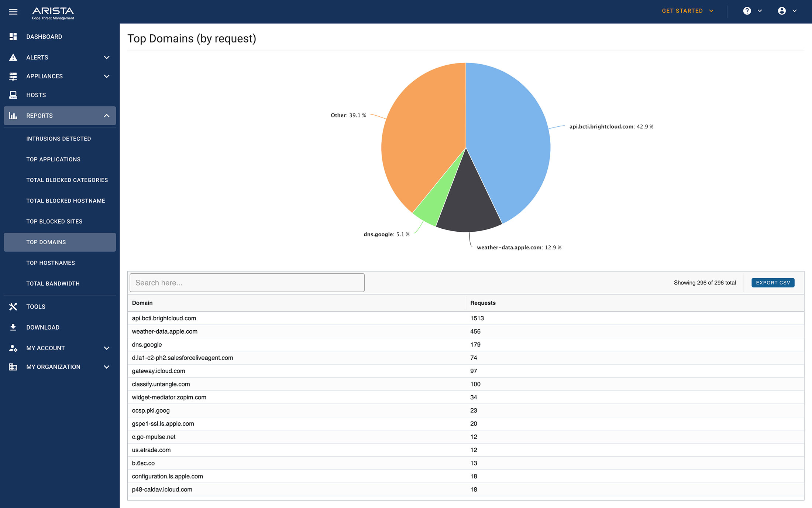Image resolution: width=812 pixels, height=508 pixels.
Task: Select the dns.google table row
Action: tap(466, 345)
